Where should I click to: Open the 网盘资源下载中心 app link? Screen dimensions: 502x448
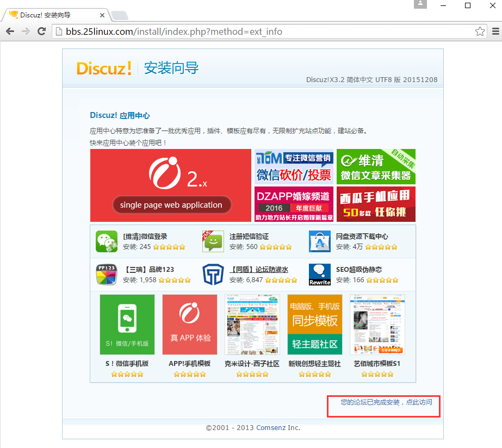pyautogui.click(x=362, y=237)
